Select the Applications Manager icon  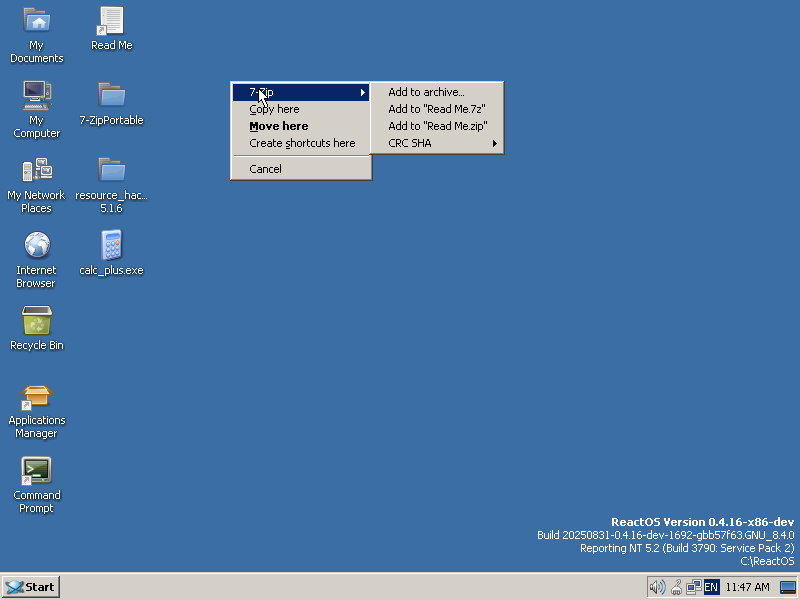tap(36, 397)
